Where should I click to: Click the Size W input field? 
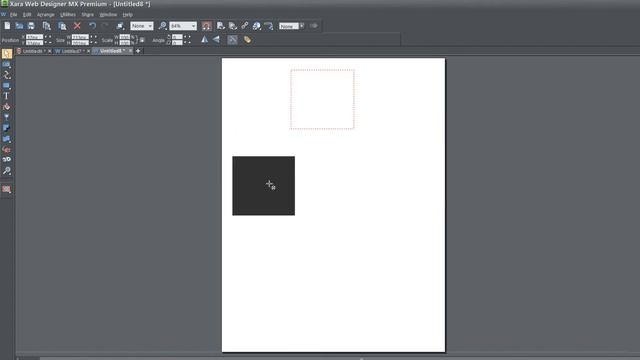coord(80,37)
